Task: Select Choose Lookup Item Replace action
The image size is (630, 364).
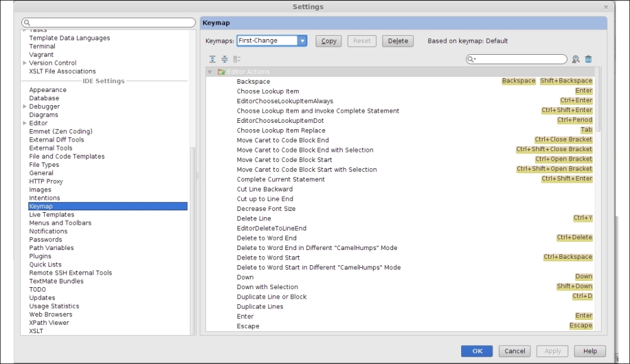Action: [400, 130]
